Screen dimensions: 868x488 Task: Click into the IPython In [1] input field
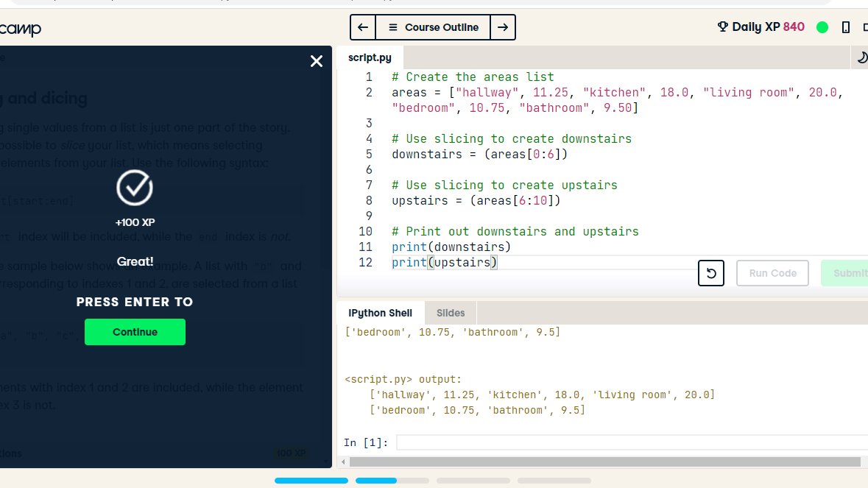632,442
